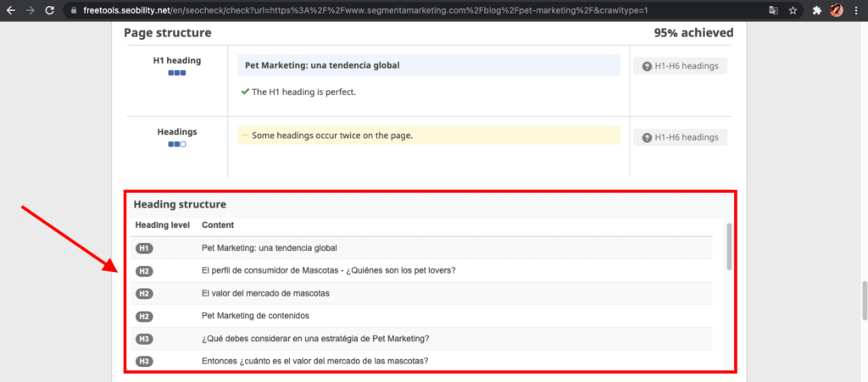Image resolution: width=868 pixels, height=382 pixels.
Task: Click the H1 heading row label
Action: click(177, 60)
